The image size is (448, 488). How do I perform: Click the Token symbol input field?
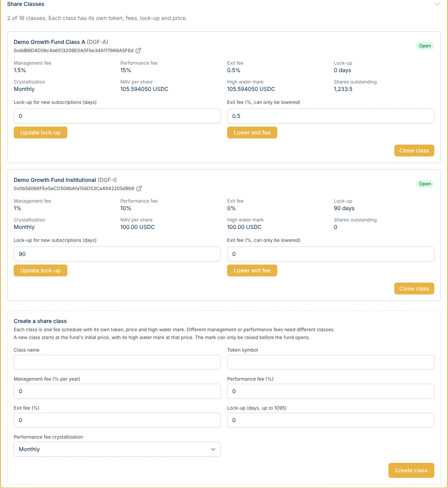click(331, 362)
